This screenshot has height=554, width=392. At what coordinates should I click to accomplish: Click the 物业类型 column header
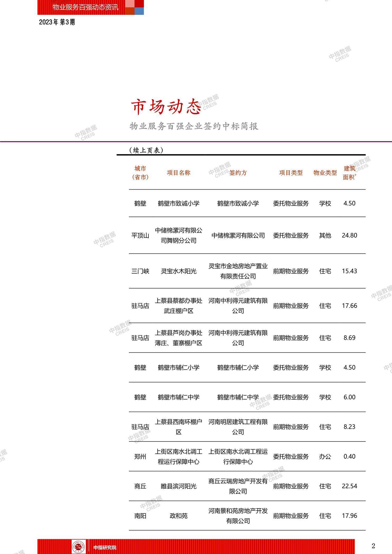pos(325,173)
